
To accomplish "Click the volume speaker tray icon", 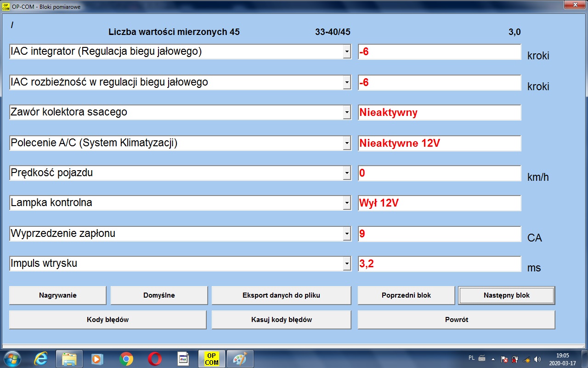I will [537, 359].
